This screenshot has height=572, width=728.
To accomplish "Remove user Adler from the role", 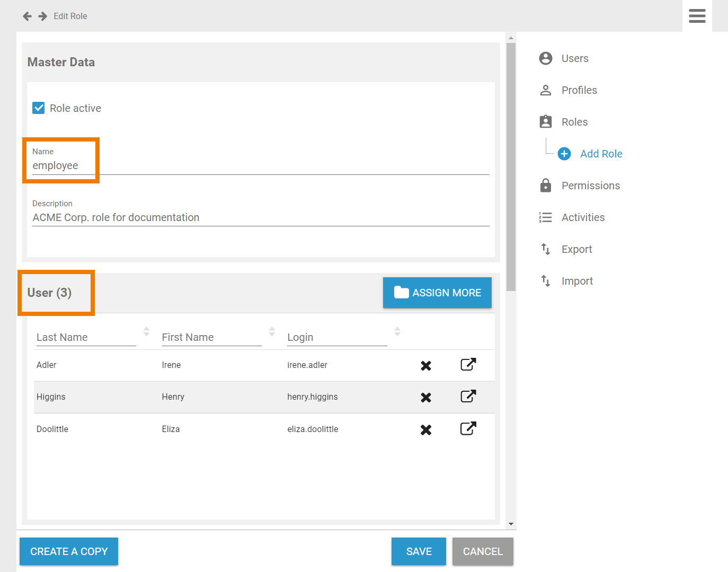I will click(426, 366).
